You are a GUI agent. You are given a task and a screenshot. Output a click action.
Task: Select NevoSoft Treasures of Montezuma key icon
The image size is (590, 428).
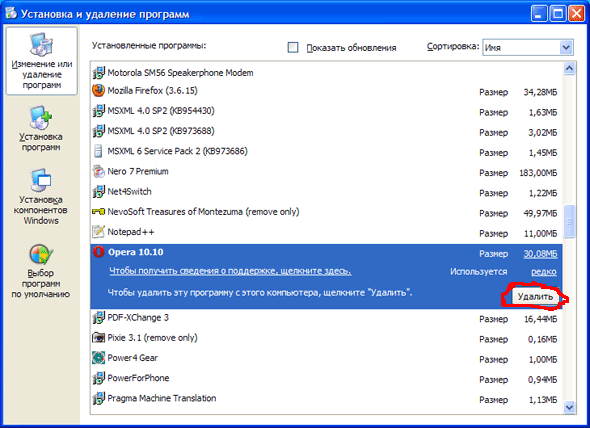coord(98,212)
